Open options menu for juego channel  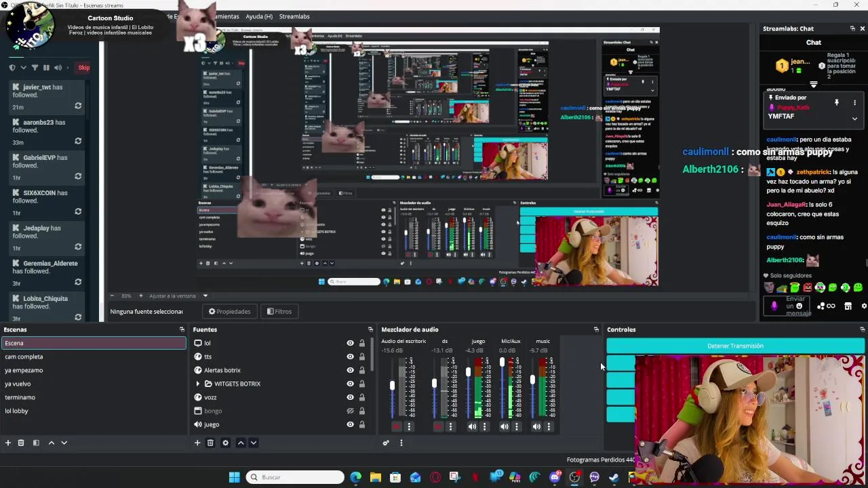484,426
